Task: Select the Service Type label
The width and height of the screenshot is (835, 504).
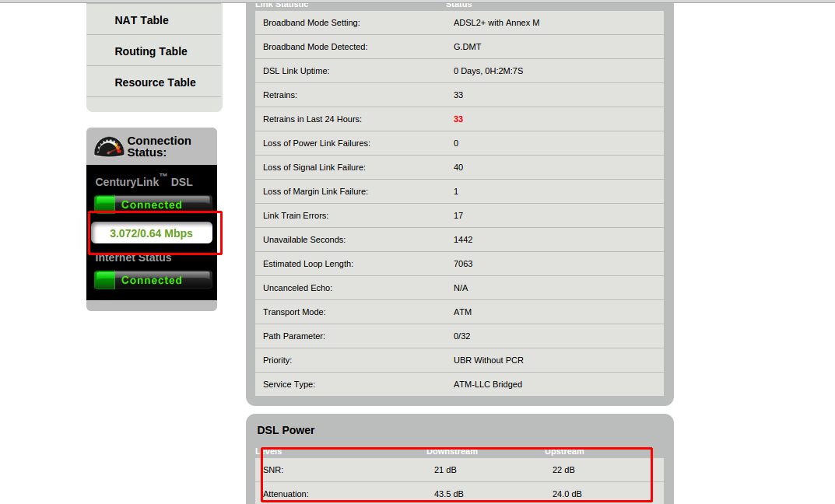Action: pos(289,385)
